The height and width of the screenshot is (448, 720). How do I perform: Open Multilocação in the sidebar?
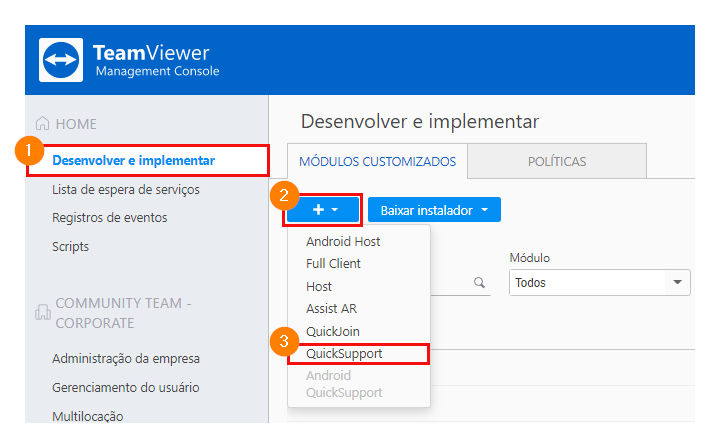pos(88,416)
